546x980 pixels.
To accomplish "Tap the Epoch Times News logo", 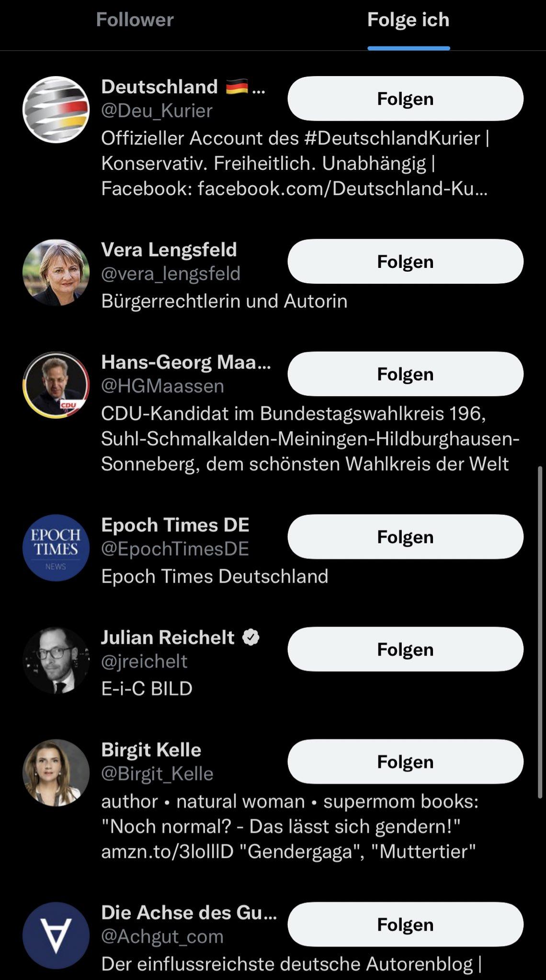I will [x=56, y=548].
